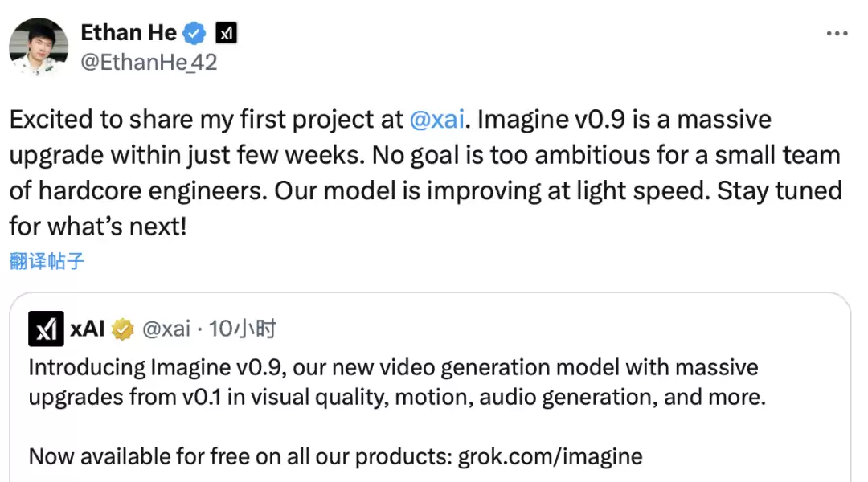Click the blue verified badge beside Ethan He
The width and height of the screenshot is (868, 482).
click(x=194, y=34)
